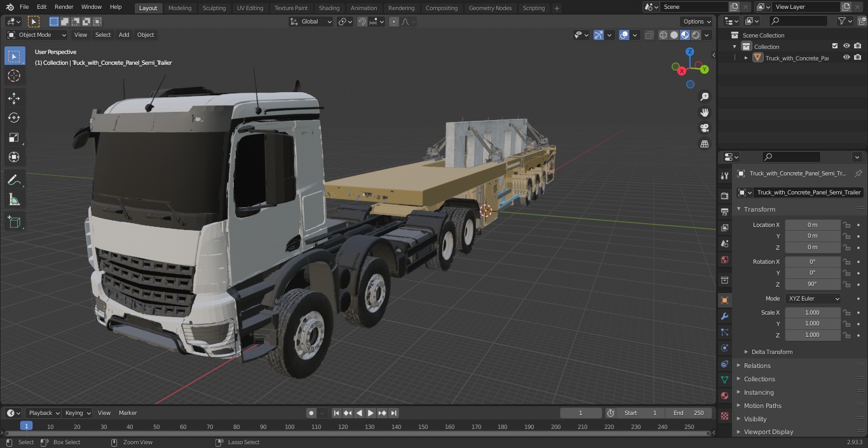Open the Keying dropdown
Image resolution: width=868 pixels, height=448 pixels.
78,413
